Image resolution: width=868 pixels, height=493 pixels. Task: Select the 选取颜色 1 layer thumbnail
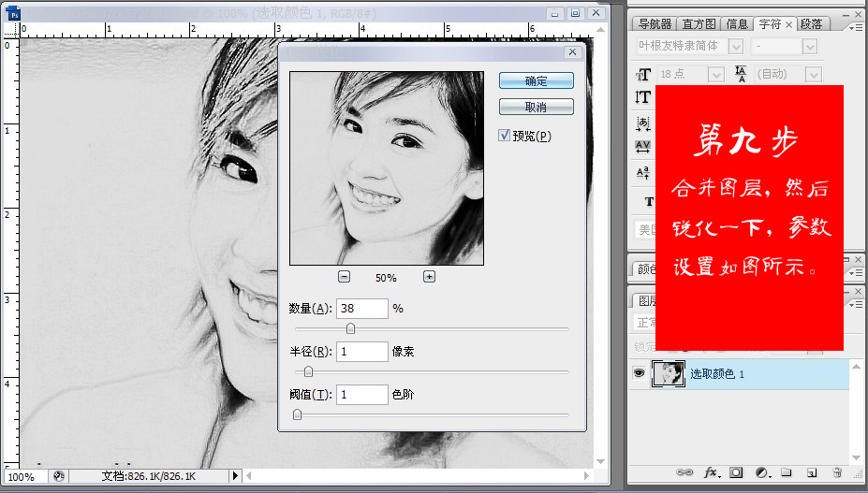[x=669, y=373]
